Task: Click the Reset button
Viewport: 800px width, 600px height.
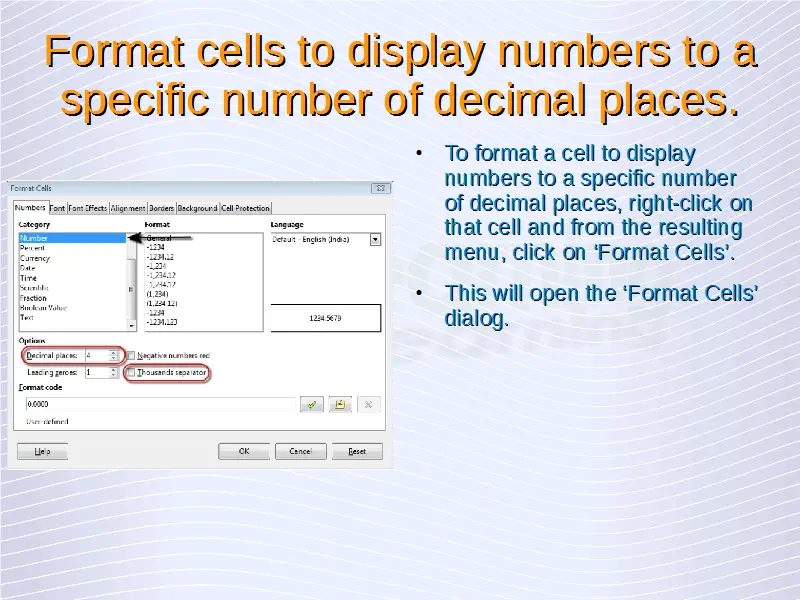Action: pyautogui.click(x=357, y=451)
